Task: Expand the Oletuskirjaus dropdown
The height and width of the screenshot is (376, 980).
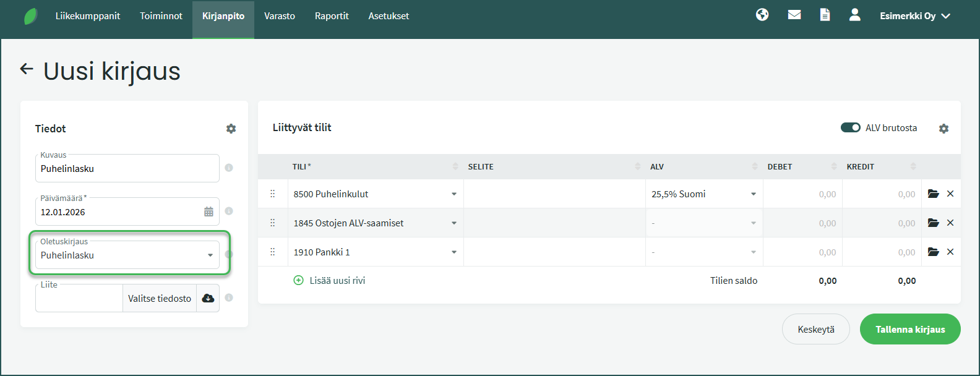Action: click(x=210, y=255)
